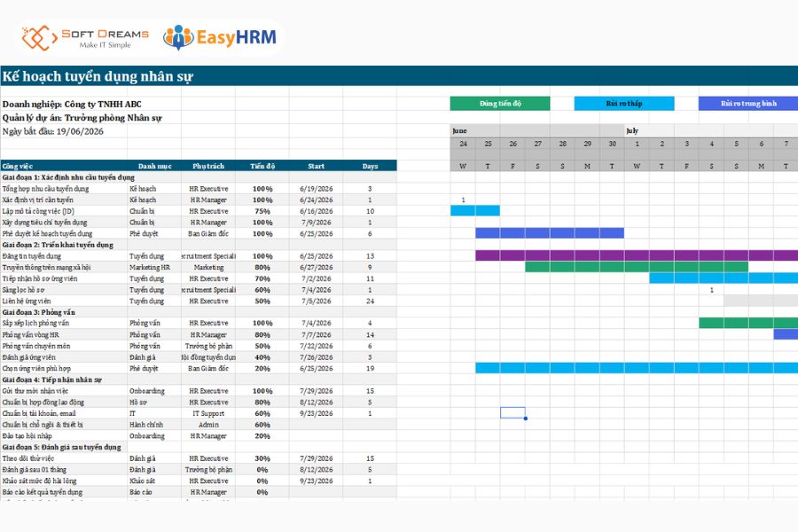Select the '6/16/2026' start date cell
The height and width of the screenshot is (532, 798).
tap(316, 211)
